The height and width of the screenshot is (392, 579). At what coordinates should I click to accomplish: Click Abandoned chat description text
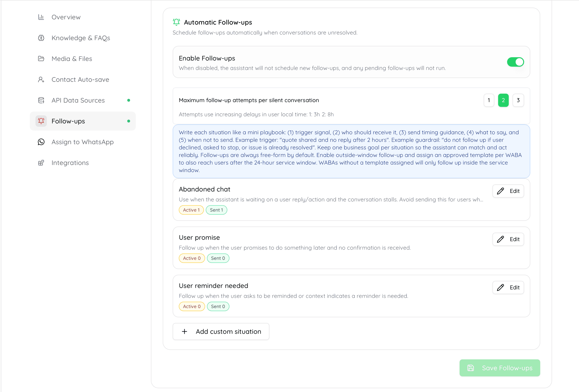pos(331,200)
